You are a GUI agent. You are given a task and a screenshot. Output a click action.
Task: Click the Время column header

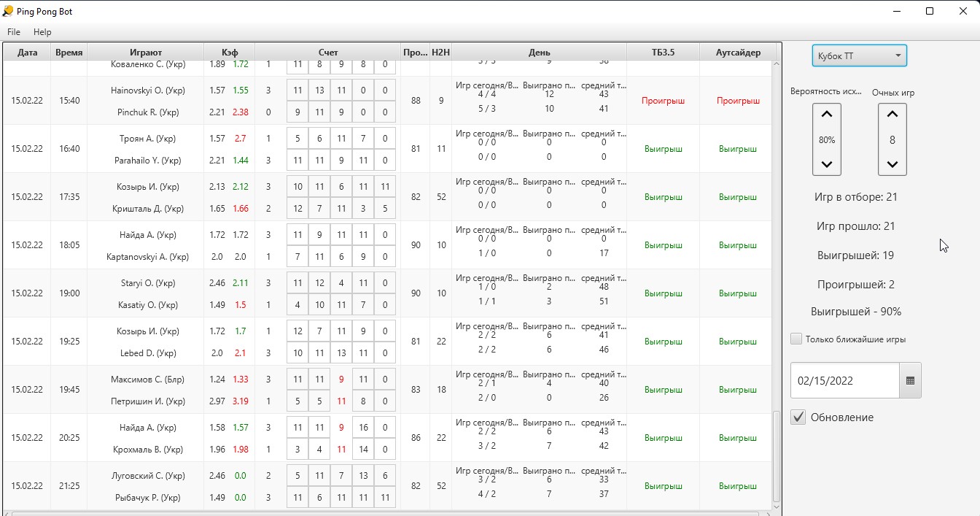69,53
